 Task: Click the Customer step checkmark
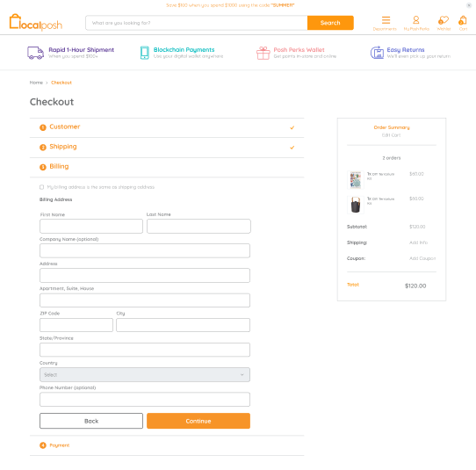pos(292,127)
